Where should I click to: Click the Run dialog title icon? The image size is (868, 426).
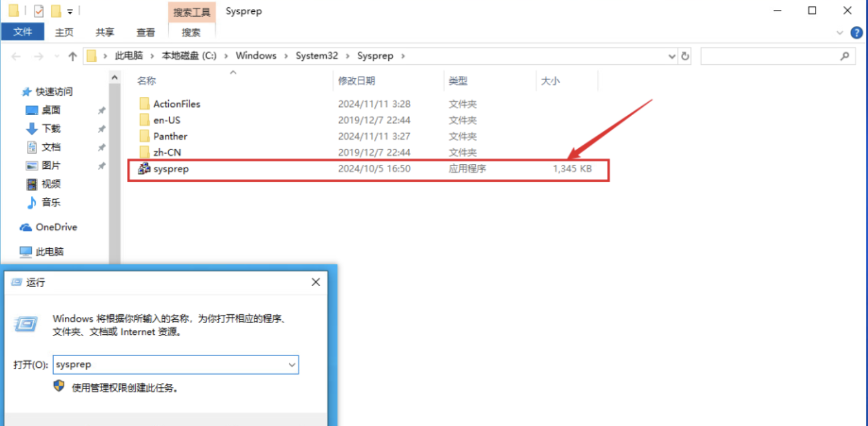17,282
